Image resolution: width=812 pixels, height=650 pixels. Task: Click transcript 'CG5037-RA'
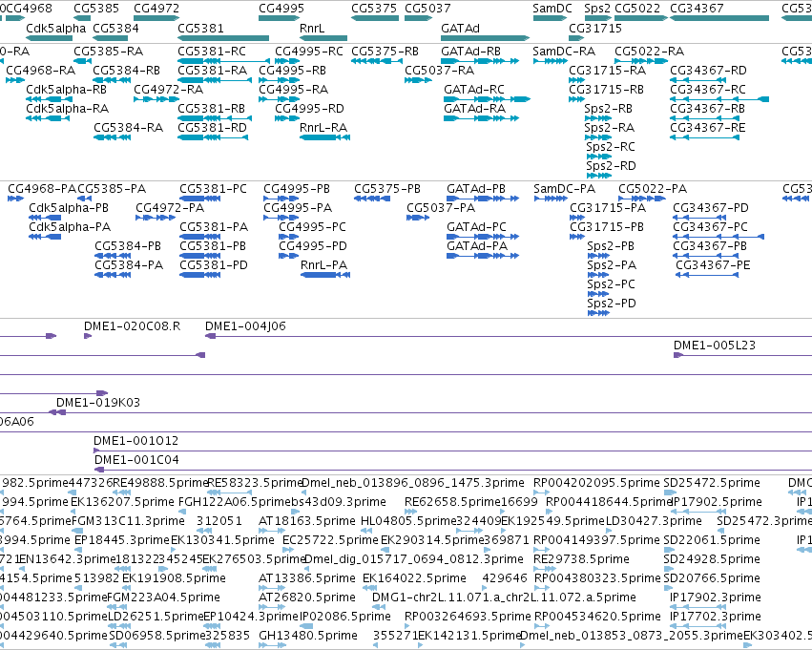pos(440,71)
